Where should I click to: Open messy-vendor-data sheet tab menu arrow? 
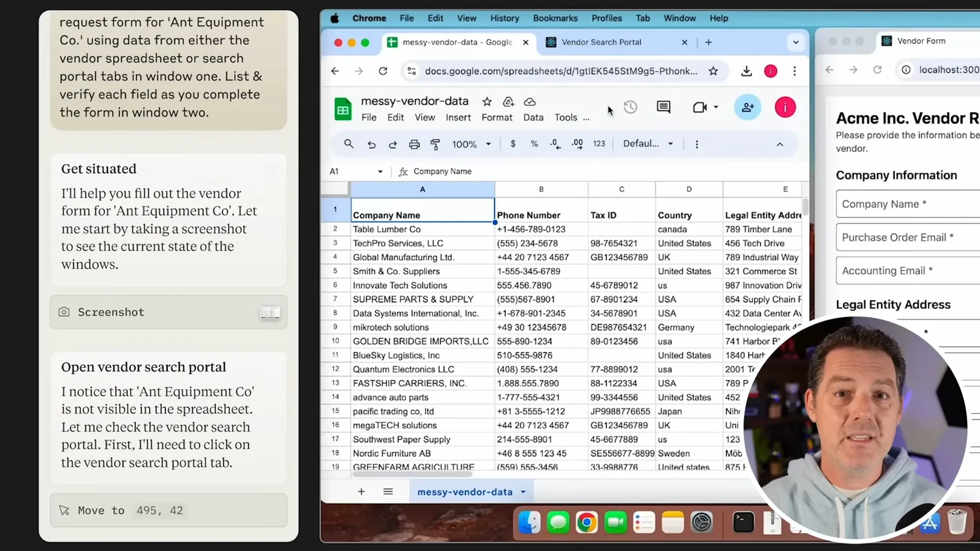523,492
